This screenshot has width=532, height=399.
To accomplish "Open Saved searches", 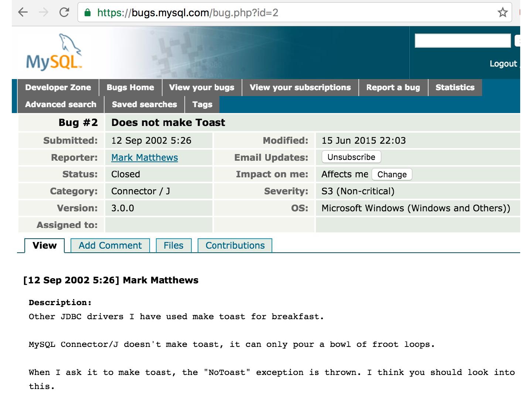I will click(144, 105).
